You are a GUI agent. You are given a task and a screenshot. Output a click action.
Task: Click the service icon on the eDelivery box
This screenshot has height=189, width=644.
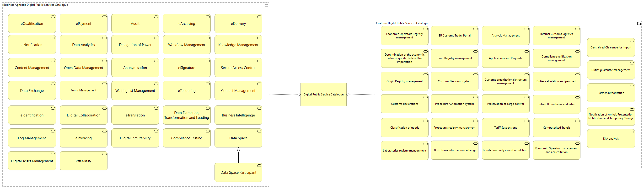(x=259, y=17)
